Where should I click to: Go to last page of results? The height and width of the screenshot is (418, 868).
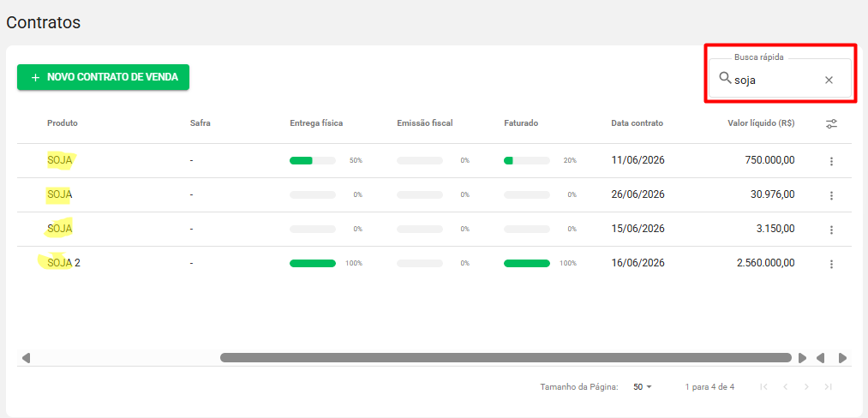(x=828, y=387)
